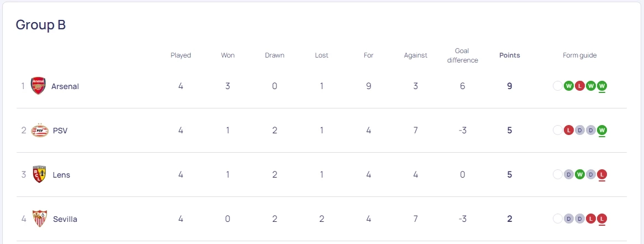Click PSV's underlined latest win badge
The image size is (644, 244).
[x=602, y=130]
